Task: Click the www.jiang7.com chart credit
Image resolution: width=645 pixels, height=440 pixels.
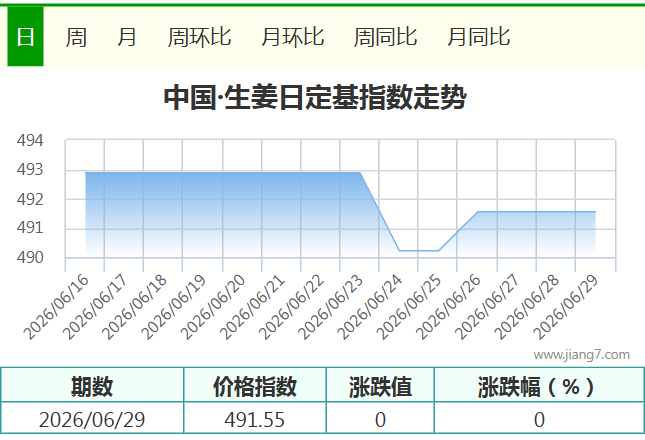Action: click(x=581, y=354)
